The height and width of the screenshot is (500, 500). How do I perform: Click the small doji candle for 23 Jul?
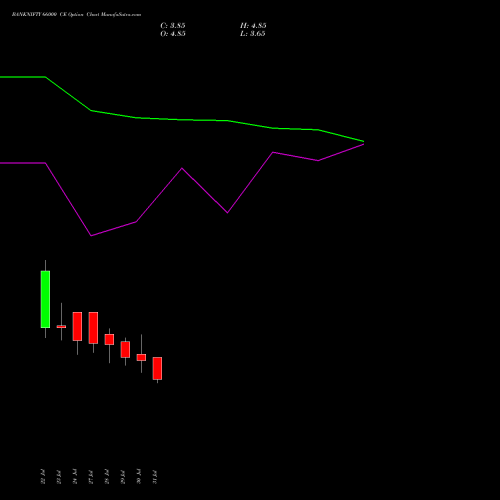point(61,326)
